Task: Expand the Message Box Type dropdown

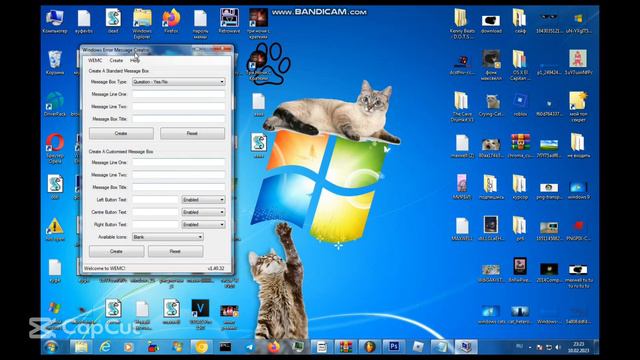Action: (178, 82)
